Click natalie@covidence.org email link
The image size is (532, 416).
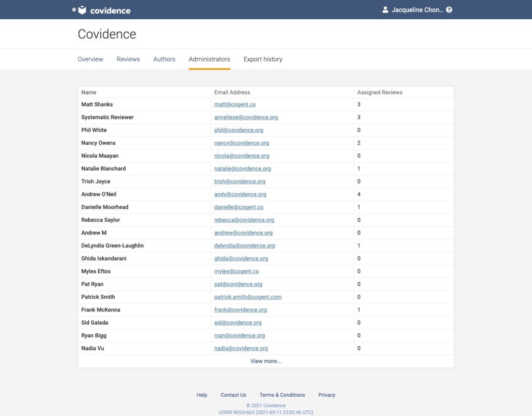pos(243,169)
